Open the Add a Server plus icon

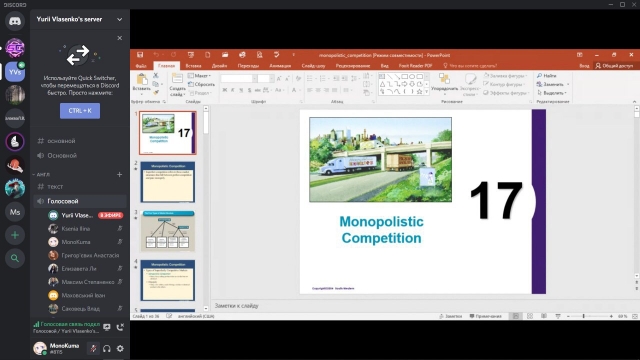(15, 235)
